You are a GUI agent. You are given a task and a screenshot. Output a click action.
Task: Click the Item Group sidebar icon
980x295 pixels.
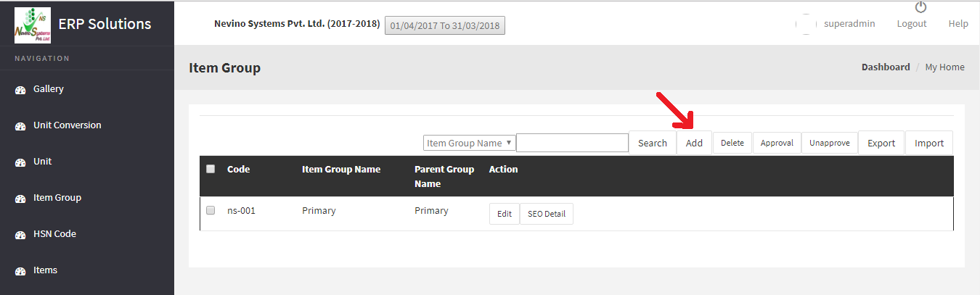[20, 199]
